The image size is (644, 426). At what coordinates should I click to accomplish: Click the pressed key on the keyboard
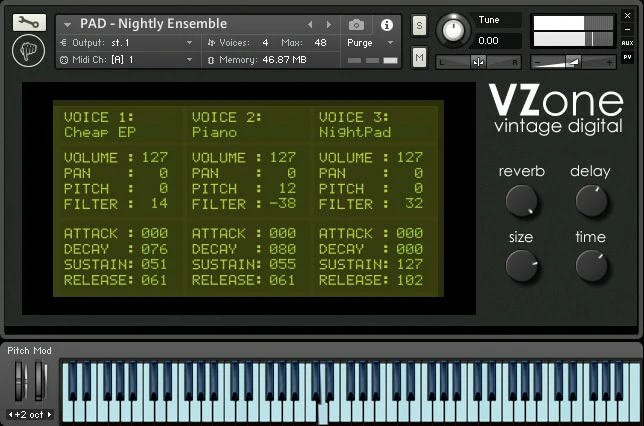point(323,413)
